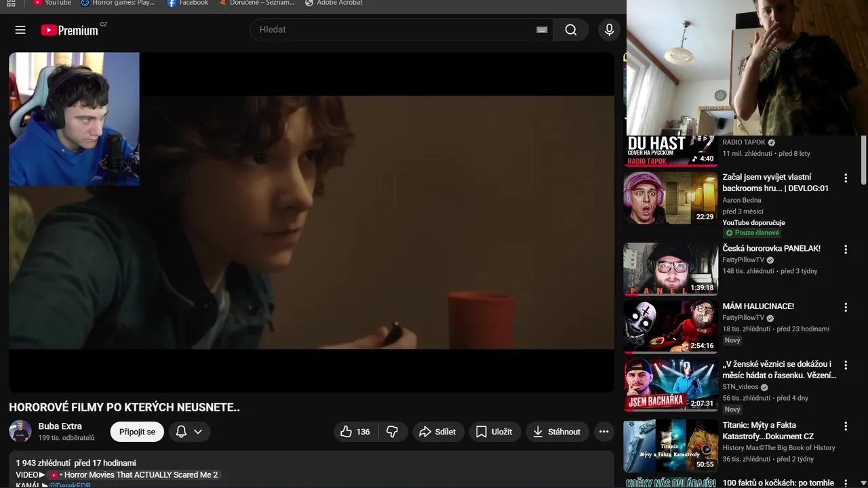868x488 pixels.
Task: Open the on-screen keyboard icon in search
Action: (x=542, y=30)
